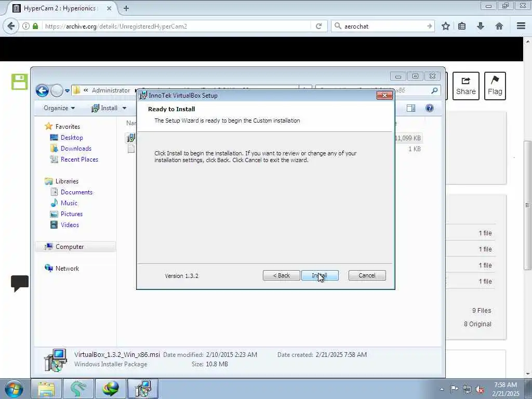Viewport: 532px width, 399px height.
Task: Click the archive.org URL address field
Action: [x=177, y=26]
